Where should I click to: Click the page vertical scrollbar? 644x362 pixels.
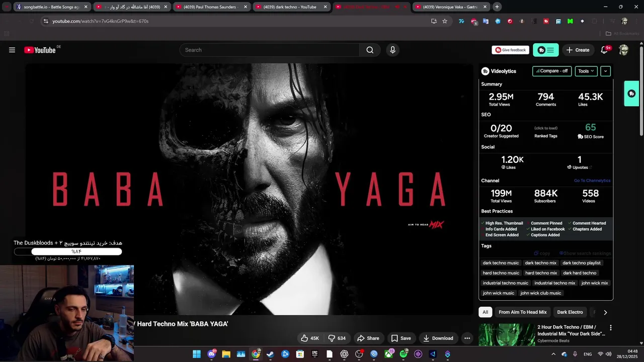pos(641,90)
